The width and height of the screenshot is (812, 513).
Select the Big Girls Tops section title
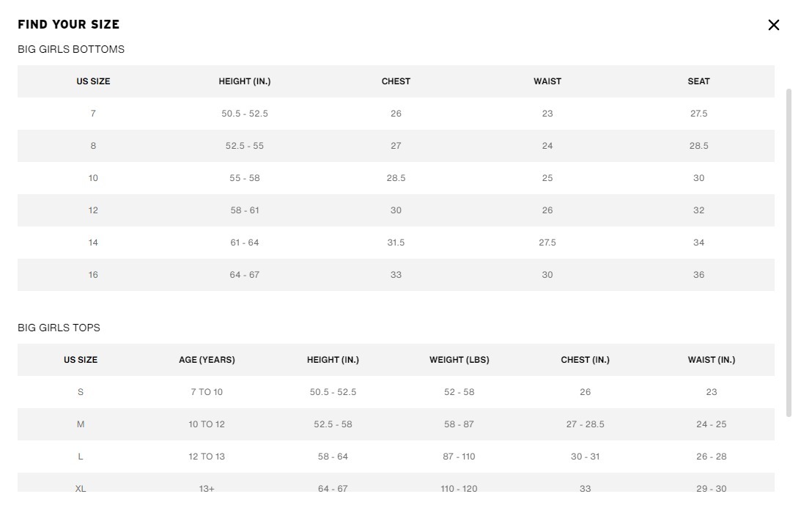click(x=59, y=328)
